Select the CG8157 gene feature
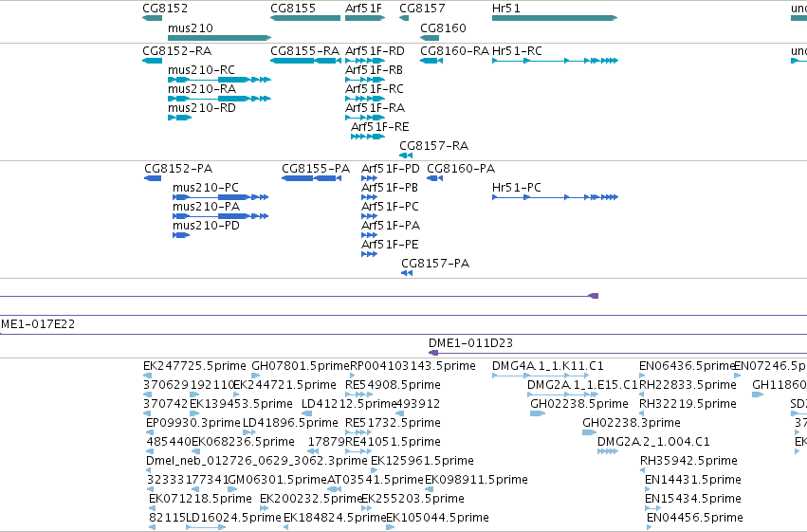The height and width of the screenshot is (532, 807). point(404,18)
